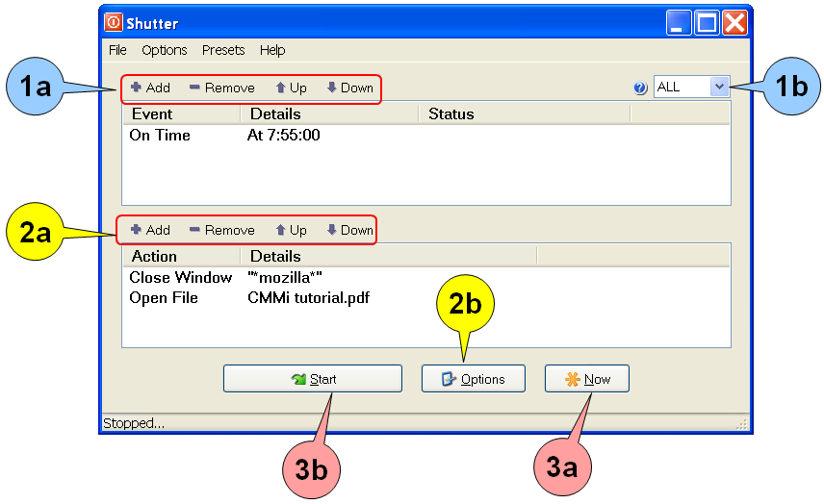Screen dimensions: 824x504
Task: Move event Down in events toolbar
Action: 350,88
